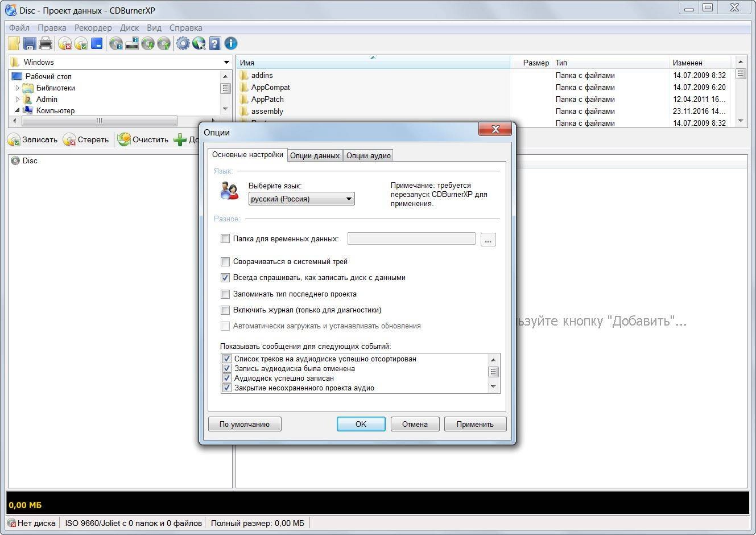Select Рабочий стол in folder tree
This screenshot has width=756, height=535.
point(48,76)
